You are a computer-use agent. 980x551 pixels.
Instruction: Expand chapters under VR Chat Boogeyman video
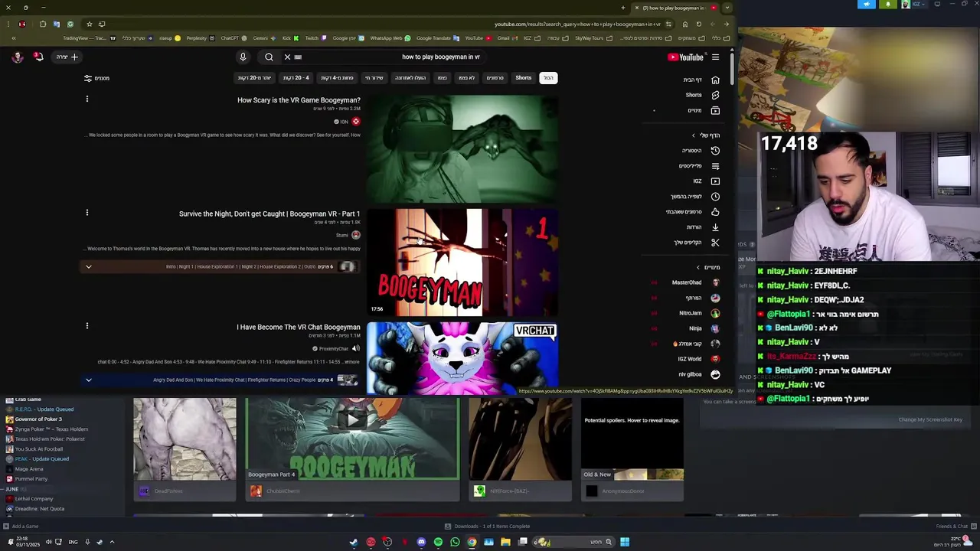[88, 380]
